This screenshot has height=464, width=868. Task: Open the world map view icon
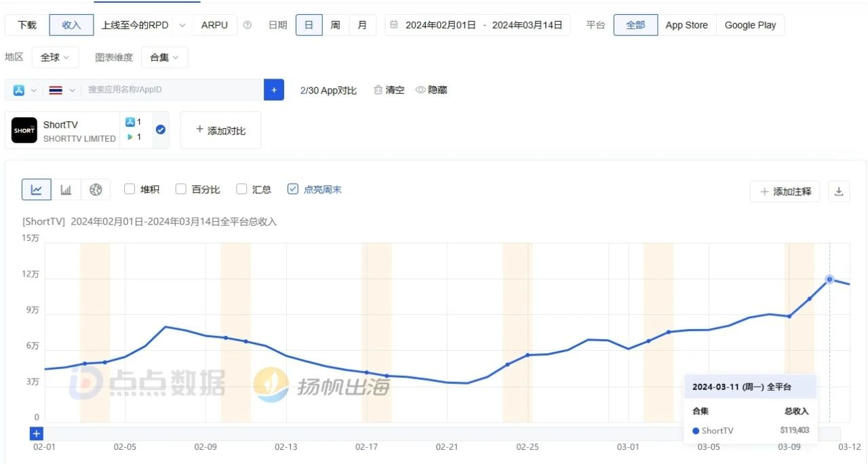[x=96, y=189]
